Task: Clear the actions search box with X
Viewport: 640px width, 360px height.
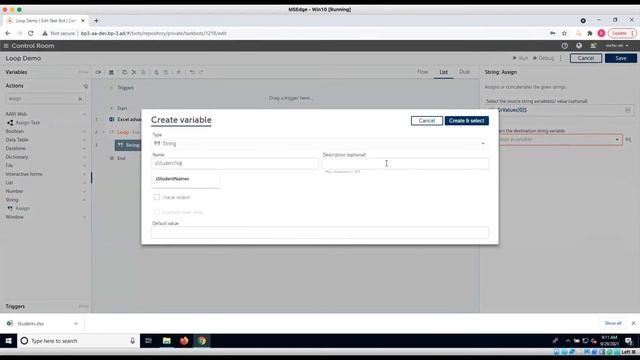Action: [80, 99]
